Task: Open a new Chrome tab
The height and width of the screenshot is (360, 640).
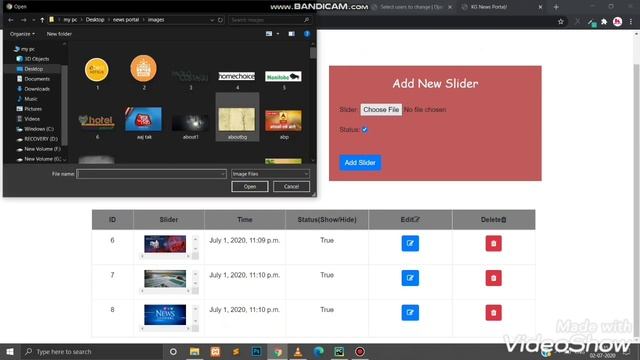Action: click(556, 7)
